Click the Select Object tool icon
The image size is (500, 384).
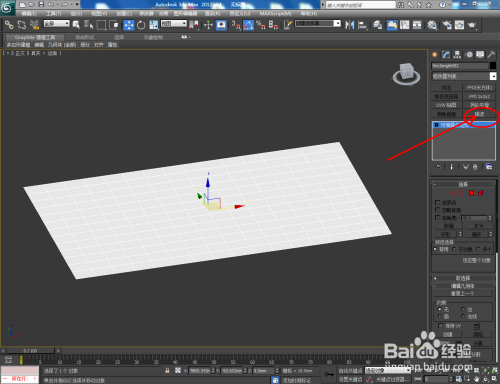(76, 25)
